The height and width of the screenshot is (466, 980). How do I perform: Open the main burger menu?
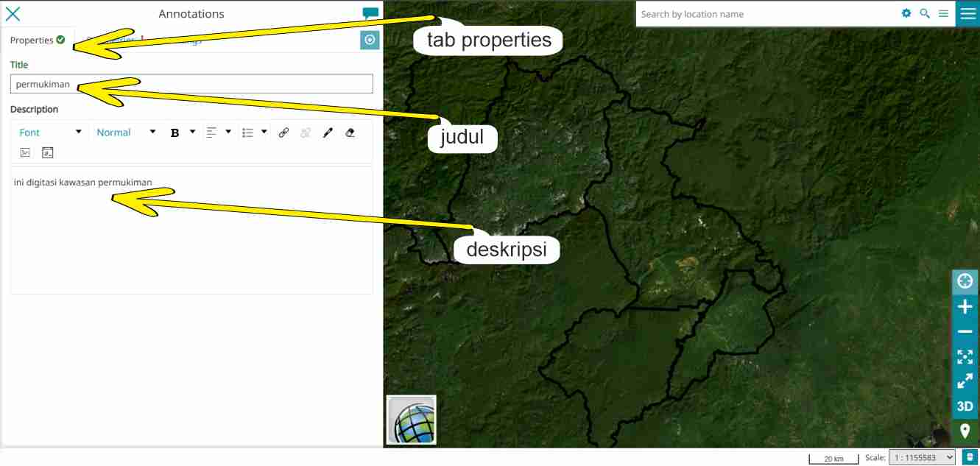coord(967,13)
